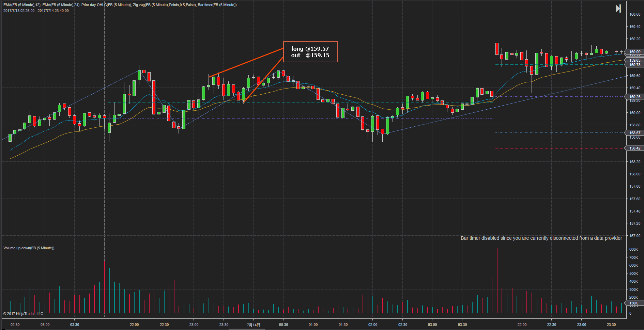This screenshot has height=330, width=644.
Task: Click the 00:30 time axis label
Action: click(x=283, y=325)
